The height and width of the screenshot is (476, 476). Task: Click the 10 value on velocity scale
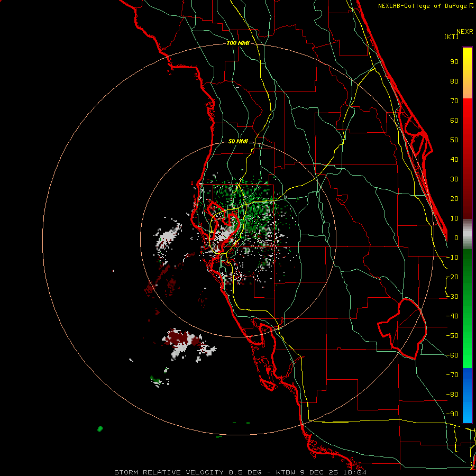pos(454,218)
